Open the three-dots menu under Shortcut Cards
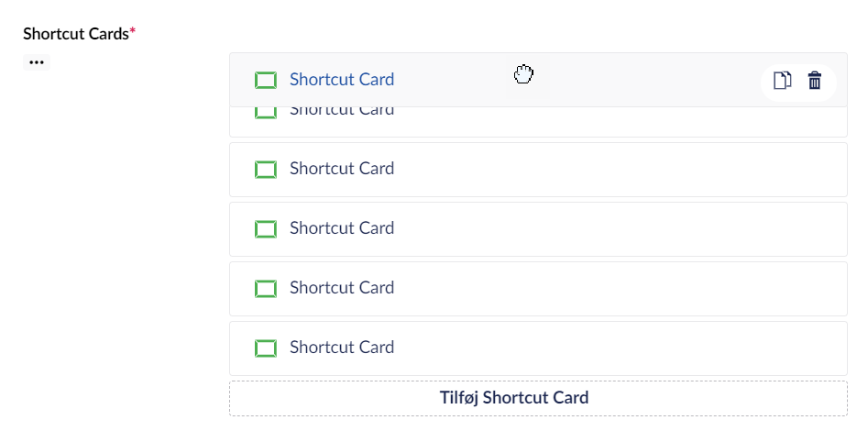The image size is (868, 431). [37, 62]
